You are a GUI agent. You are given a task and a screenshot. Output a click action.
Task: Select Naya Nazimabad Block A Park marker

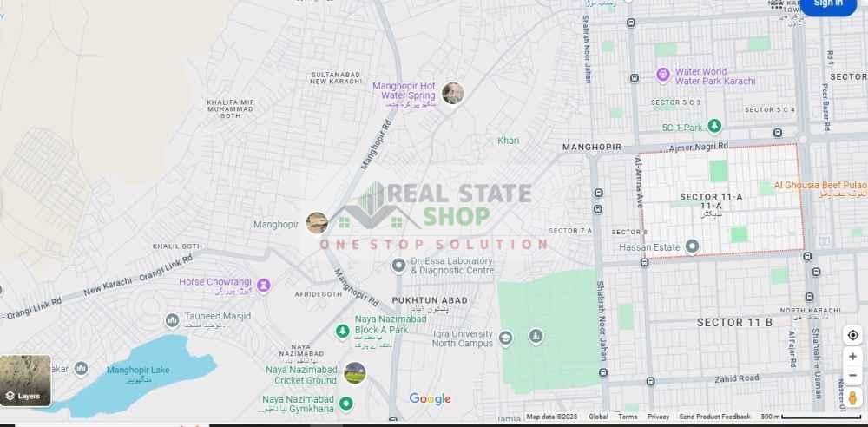point(343,332)
